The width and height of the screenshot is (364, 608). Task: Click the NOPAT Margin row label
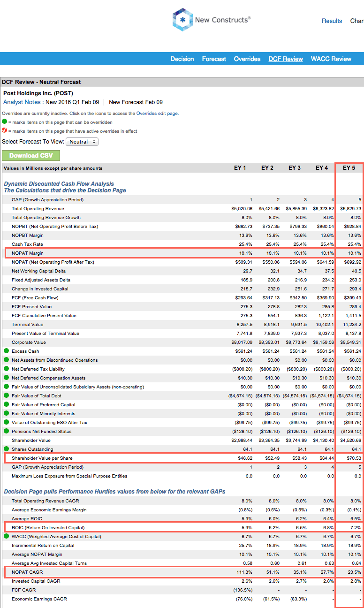pos(28,253)
